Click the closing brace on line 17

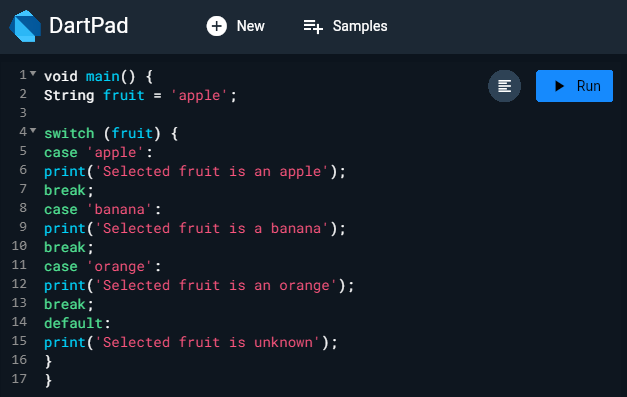click(48, 380)
